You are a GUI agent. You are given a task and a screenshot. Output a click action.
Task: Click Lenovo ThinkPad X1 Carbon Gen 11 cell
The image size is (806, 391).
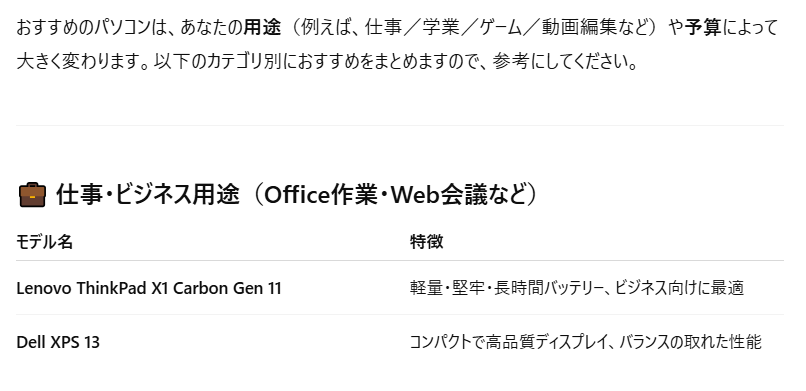click(149, 288)
